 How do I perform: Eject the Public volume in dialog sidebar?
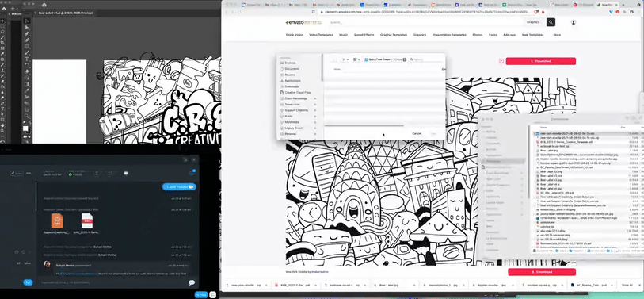315,117
